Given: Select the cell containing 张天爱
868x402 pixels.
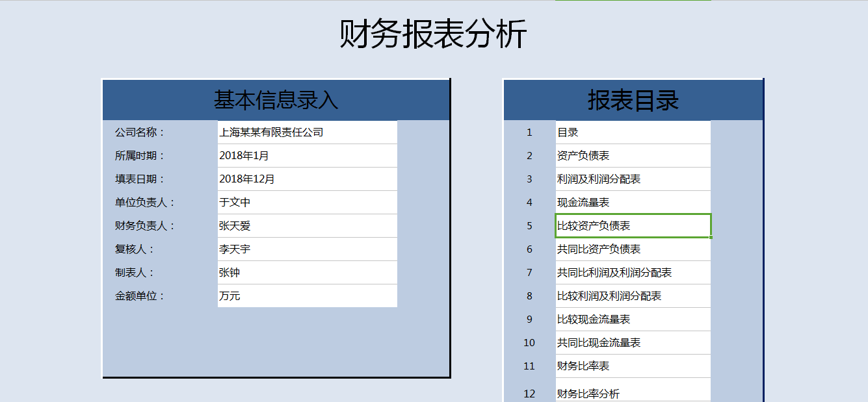Looking at the screenshot, I should tap(308, 226).
